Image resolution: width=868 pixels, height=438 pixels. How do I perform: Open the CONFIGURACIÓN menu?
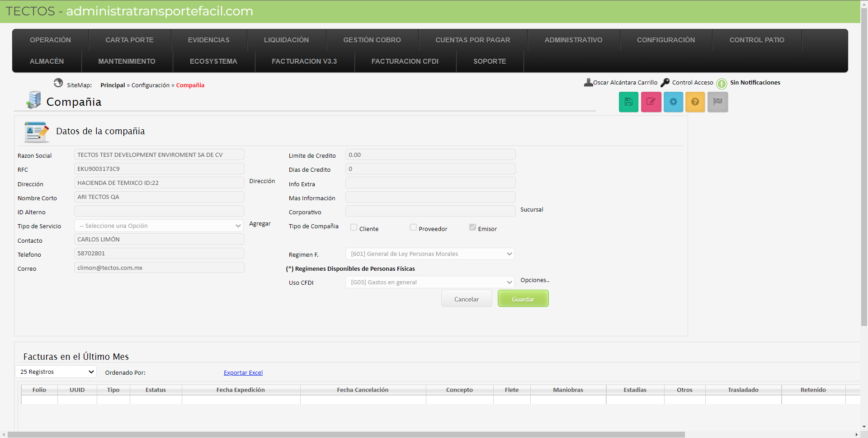pos(666,40)
